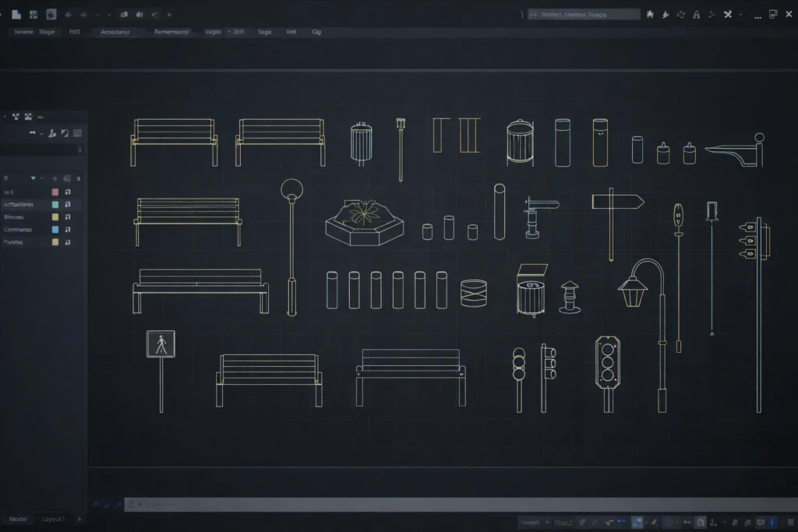Open the drawing file icon on the toolbar
The image size is (798, 532).
point(32,13)
